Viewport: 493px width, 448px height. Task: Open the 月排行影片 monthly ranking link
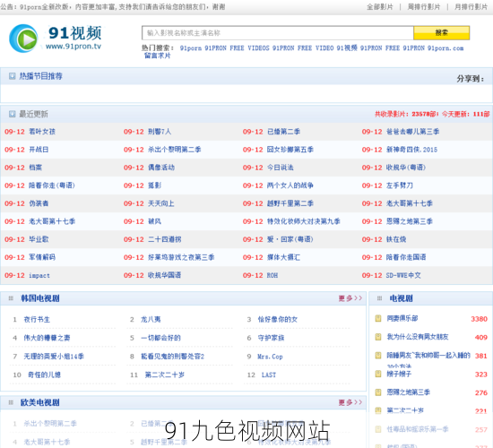(x=471, y=7)
